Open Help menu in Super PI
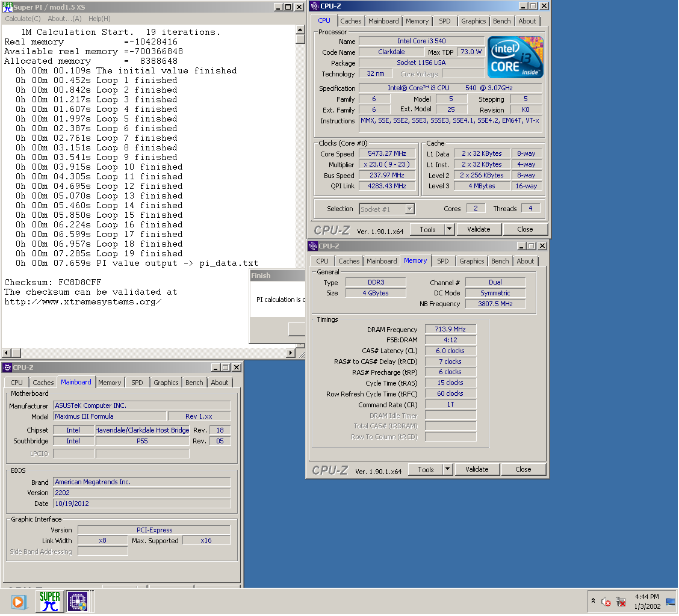The height and width of the screenshot is (616, 679). 99,19
